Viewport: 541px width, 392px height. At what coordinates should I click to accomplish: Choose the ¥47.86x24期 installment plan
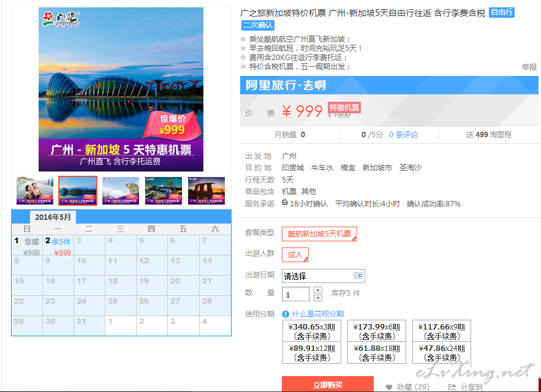pos(441,353)
